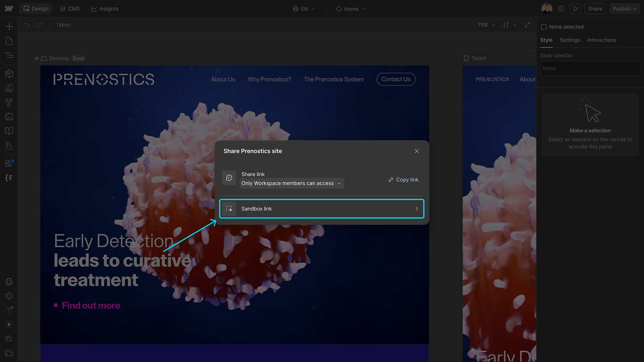The height and width of the screenshot is (362, 644).
Task: Switch to Design mode tab
Action: (36, 8)
